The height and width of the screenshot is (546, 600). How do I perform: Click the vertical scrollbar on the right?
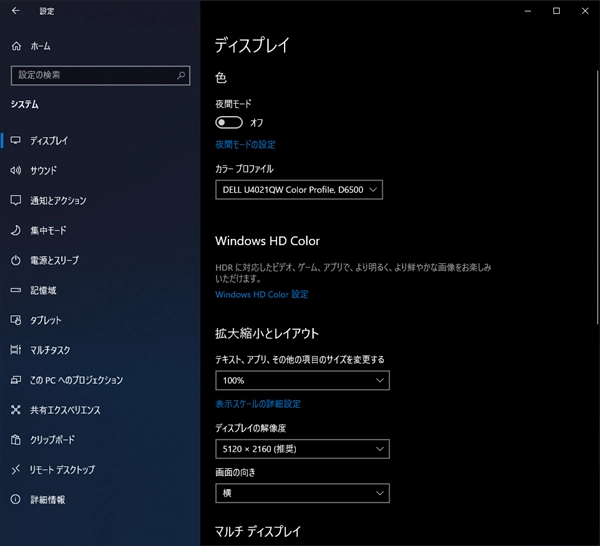click(x=597, y=197)
